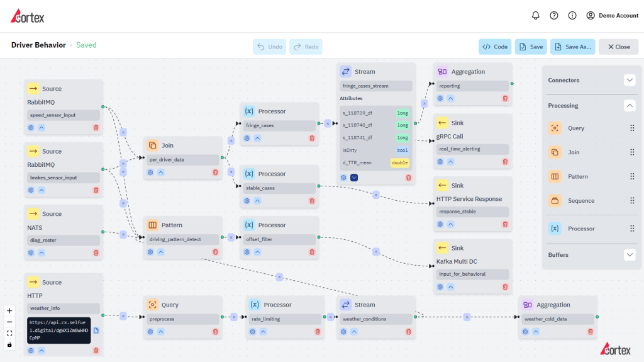Open the notifications bell
The height and width of the screenshot is (362, 644).
[536, 16]
